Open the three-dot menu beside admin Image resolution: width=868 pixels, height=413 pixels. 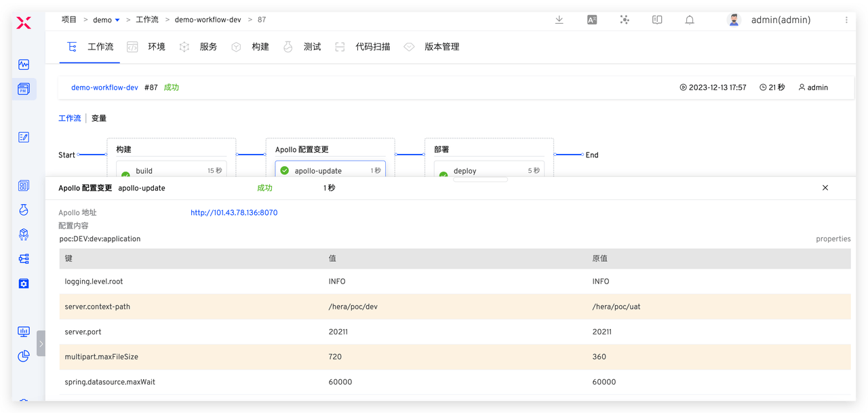[x=846, y=20]
